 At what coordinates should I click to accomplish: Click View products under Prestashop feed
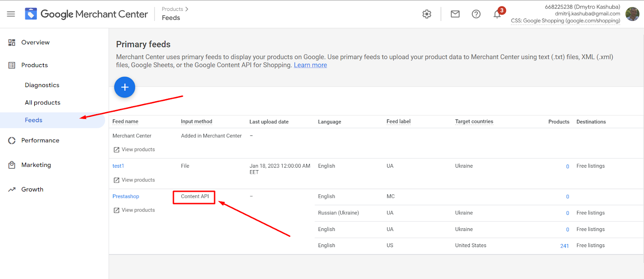point(138,210)
